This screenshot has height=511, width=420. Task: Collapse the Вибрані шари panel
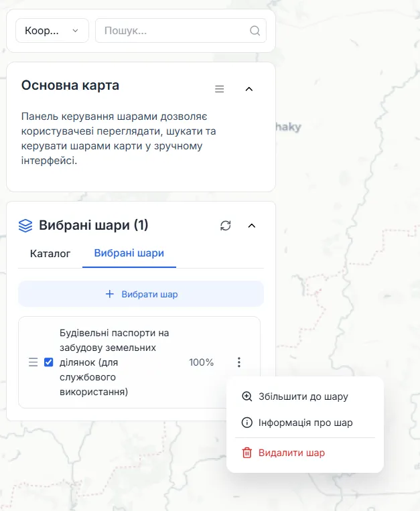tap(252, 226)
